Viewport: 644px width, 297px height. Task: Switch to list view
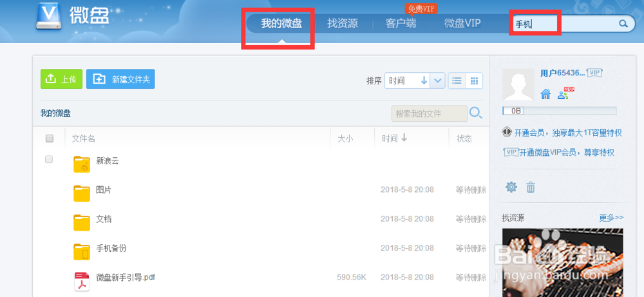click(457, 81)
